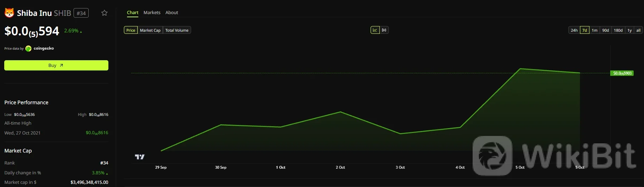Click the 30 Sep axis label
The height and width of the screenshot is (187, 644).
pyautogui.click(x=221, y=167)
